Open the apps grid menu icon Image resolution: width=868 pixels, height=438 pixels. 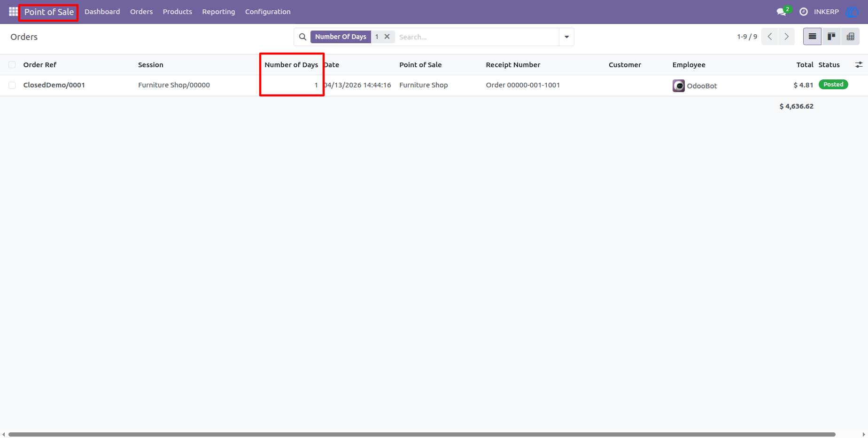click(x=13, y=12)
